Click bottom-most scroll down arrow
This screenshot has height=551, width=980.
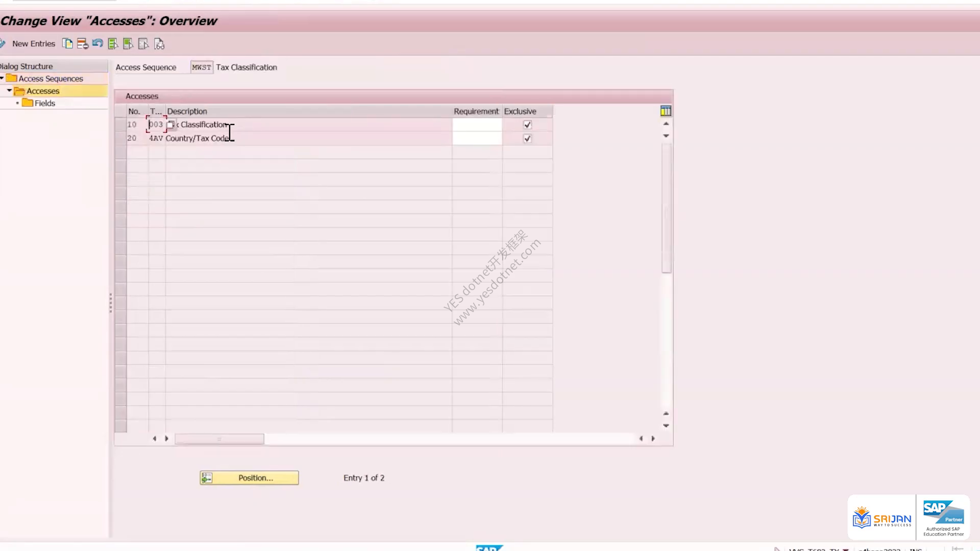(666, 425)
